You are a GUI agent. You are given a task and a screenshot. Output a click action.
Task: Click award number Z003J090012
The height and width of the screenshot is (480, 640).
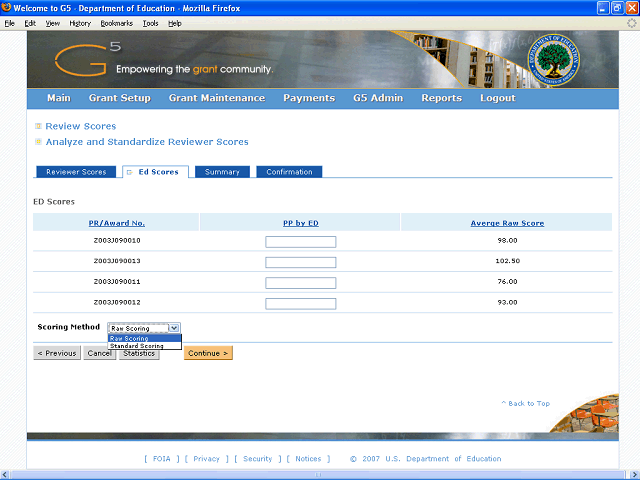(117, 302)
